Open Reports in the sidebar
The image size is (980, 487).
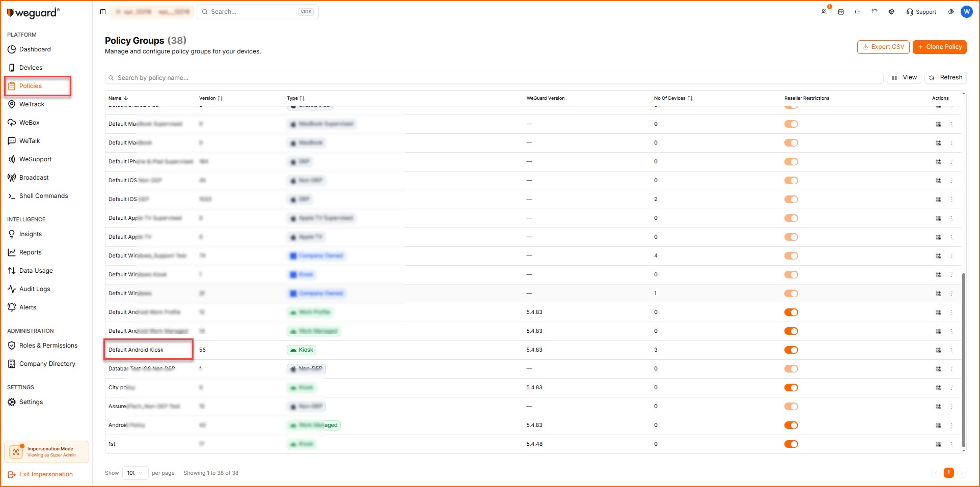(x=31, y=252)
